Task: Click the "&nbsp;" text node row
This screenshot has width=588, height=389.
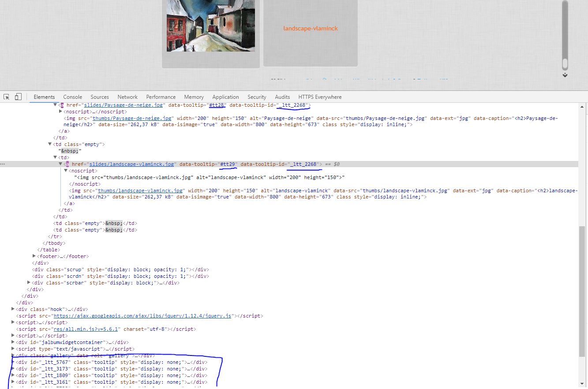Action: (70, 151)
